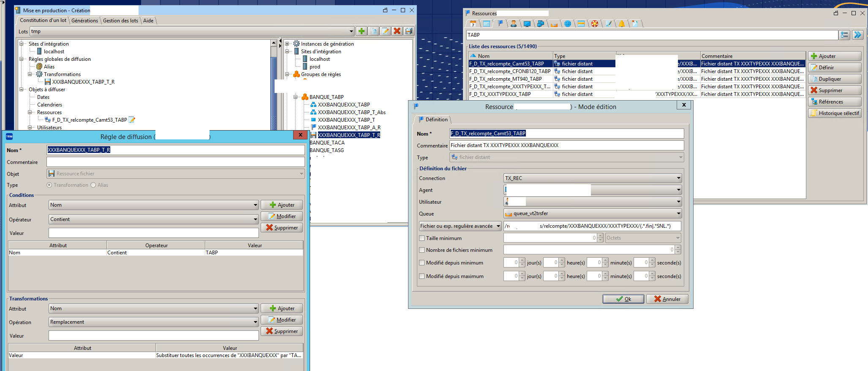
Task: Open the single monitor tab in Ressources
Action: 527,24
